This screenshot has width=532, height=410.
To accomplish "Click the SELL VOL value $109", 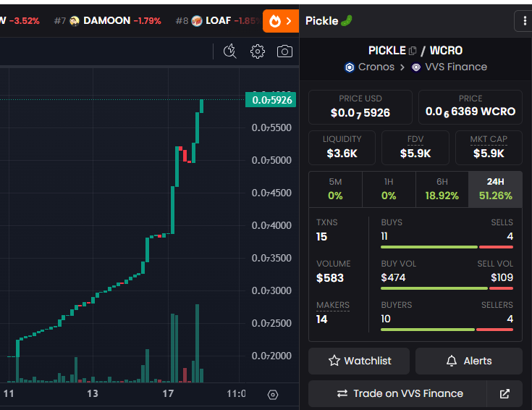I will (x=502, y=278).
